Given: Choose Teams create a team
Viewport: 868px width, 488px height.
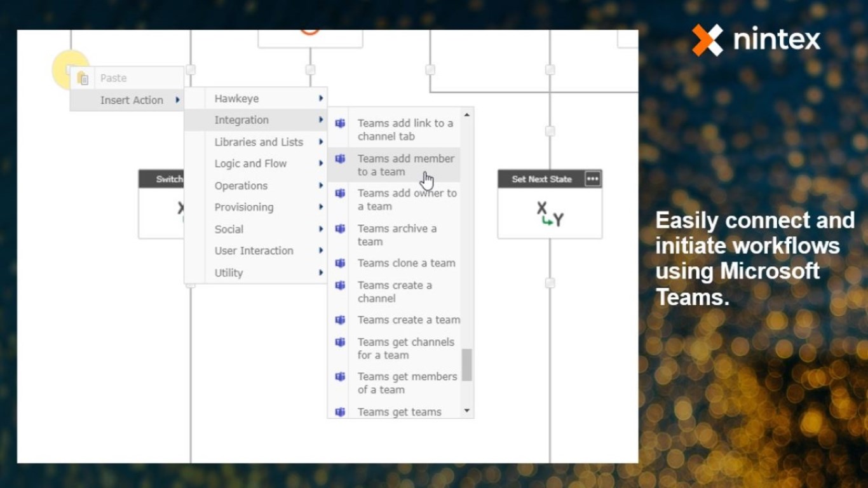Looking at the screenshot, I should [394, 320].
